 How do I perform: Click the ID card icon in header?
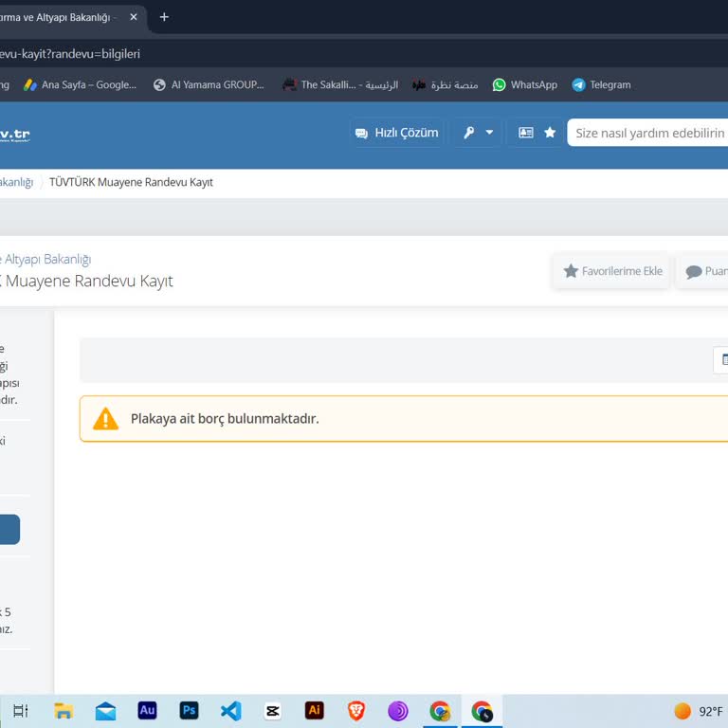526,133
